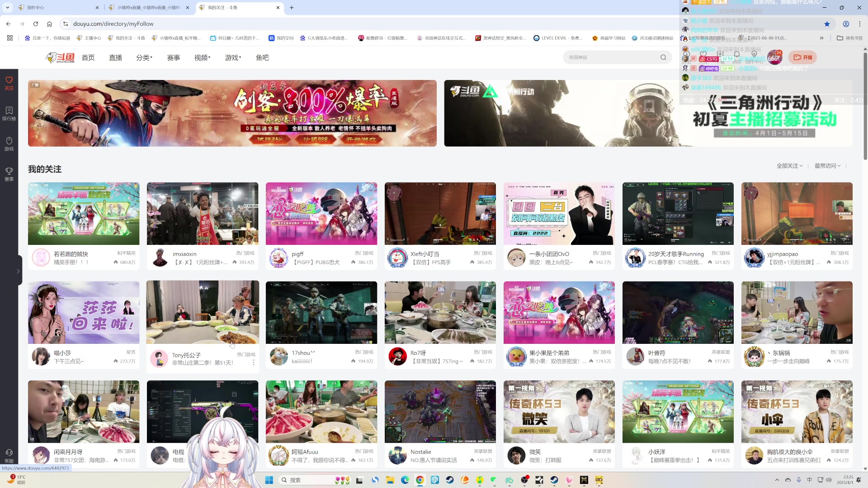Open the 所有书签 folder
Image resolution: width=868 pixels, height=488 pixels.
click(x=850, y=38)
